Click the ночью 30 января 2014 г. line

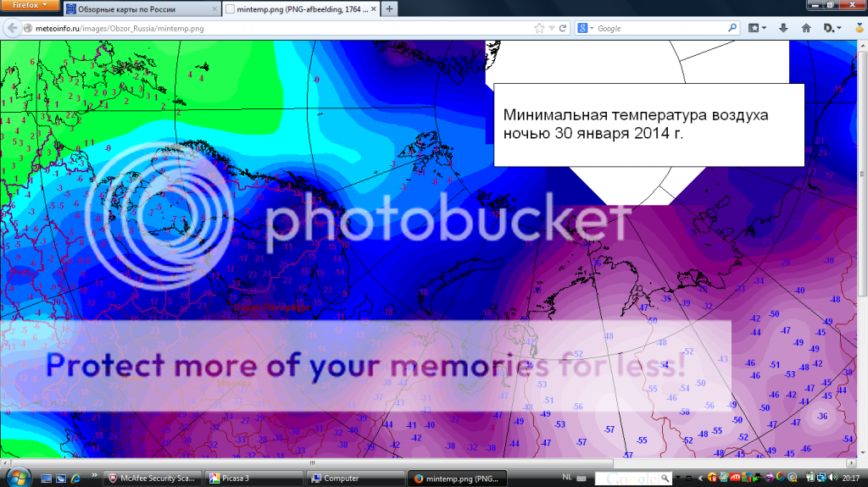(x=593, y=133)
